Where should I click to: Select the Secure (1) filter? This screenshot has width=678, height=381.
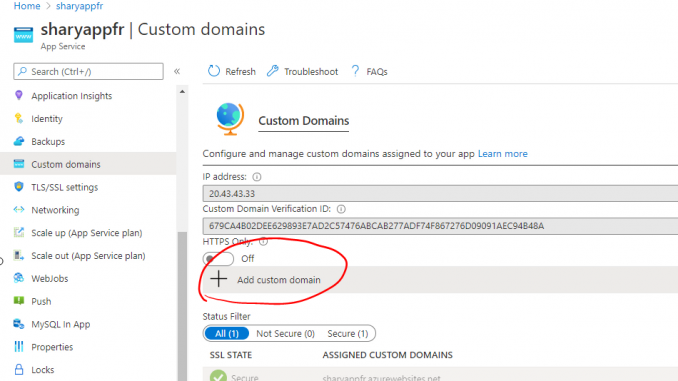pos(348,333)
